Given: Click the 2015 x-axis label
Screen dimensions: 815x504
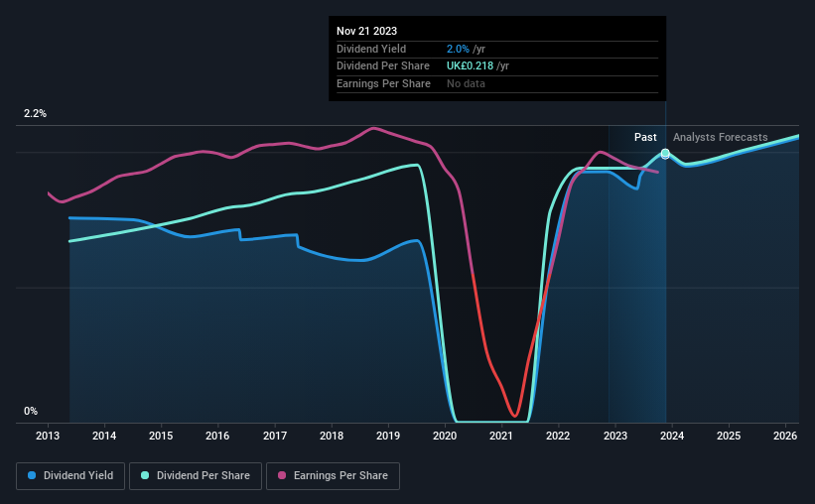Looking at the screenshot, I should click(x=161, y=436).
